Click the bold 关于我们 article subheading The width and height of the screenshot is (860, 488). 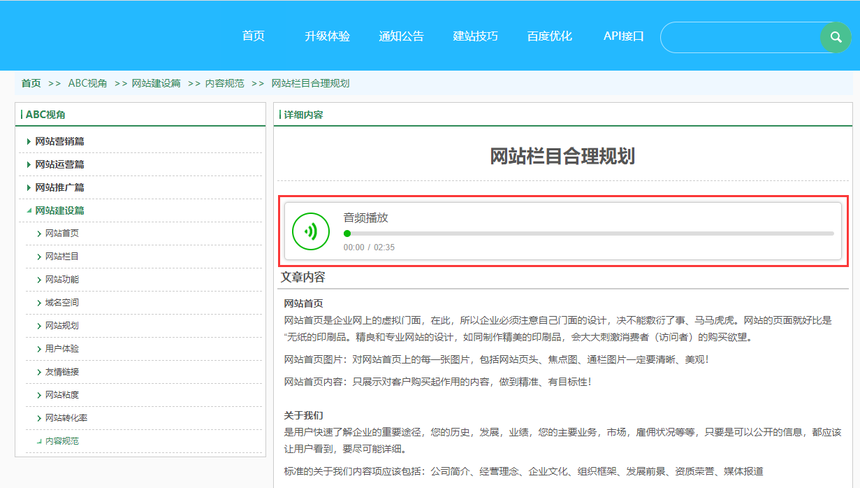(303, 415)
